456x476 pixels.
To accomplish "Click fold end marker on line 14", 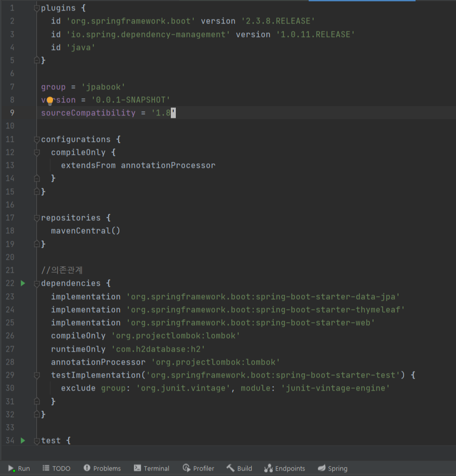I will 37,178.
